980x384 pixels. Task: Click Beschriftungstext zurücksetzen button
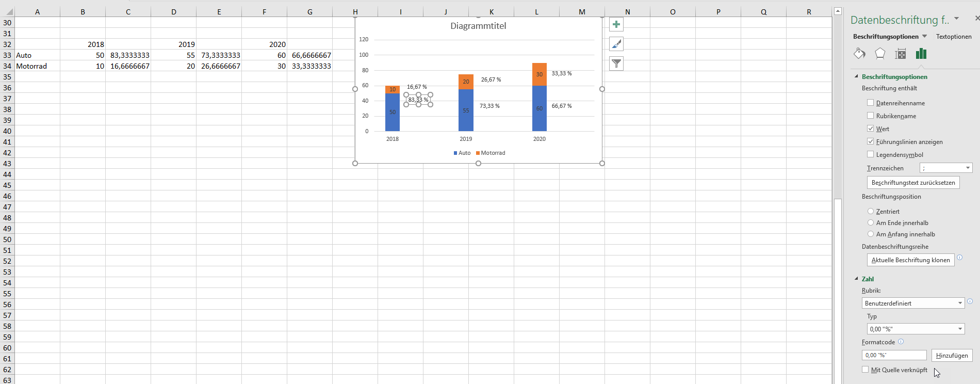pos(913,183)
